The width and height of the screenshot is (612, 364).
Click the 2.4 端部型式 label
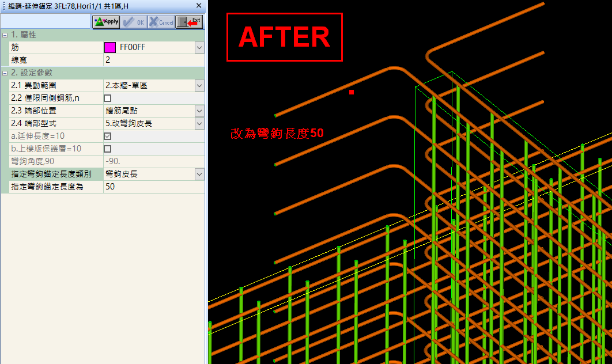pyautogui.click(x=33, y=124)
